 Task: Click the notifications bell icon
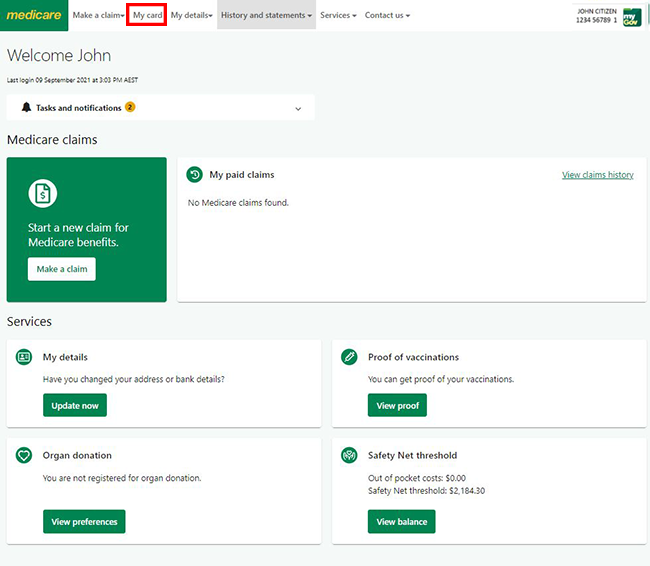click(x=26, y=107)
